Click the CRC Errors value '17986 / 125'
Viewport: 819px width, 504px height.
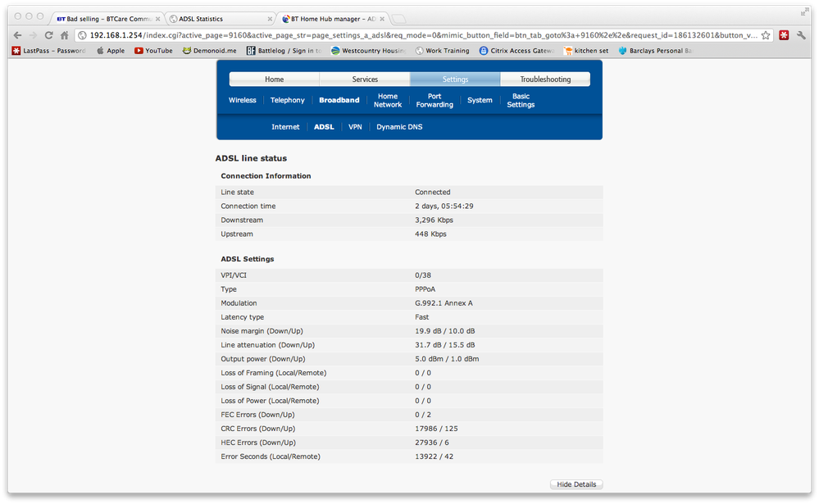pyautogui.click(x=436, y=429)
